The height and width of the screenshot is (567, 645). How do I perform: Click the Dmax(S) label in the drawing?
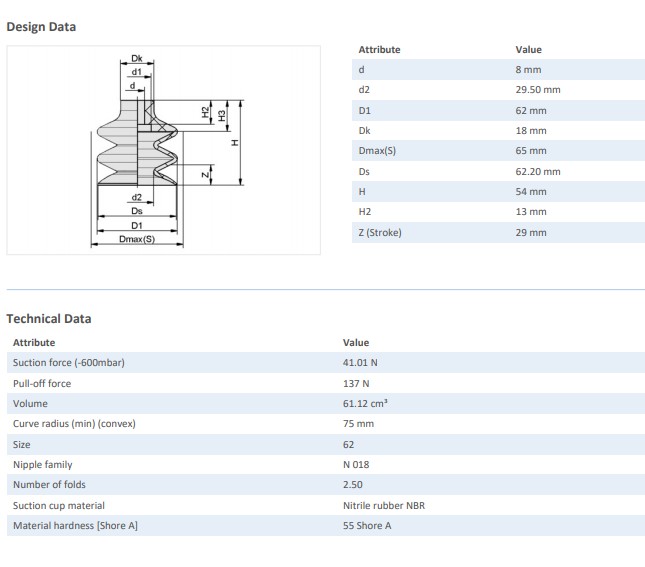click(137, 239)
